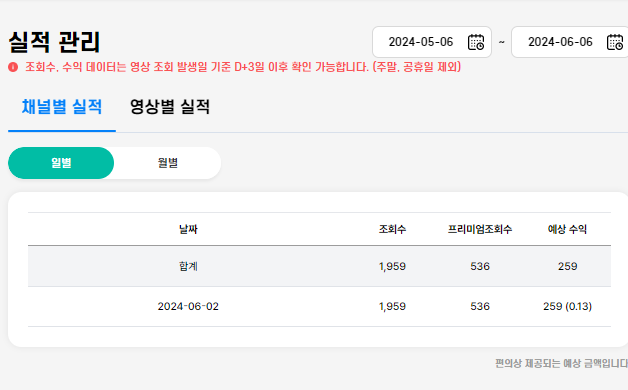Image resolution: width=628 pixels, height=390 pixels.
Task: Click the 프리미엄조회수 column header
Action: tap(480, 229)
